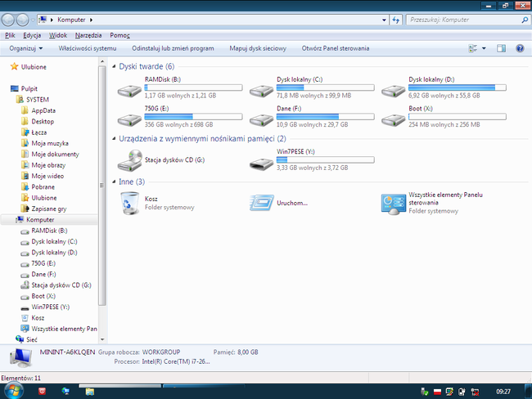The image size is (532, 399).
Task: Click the red taskbar application icon
Action: tap(42, 391)
